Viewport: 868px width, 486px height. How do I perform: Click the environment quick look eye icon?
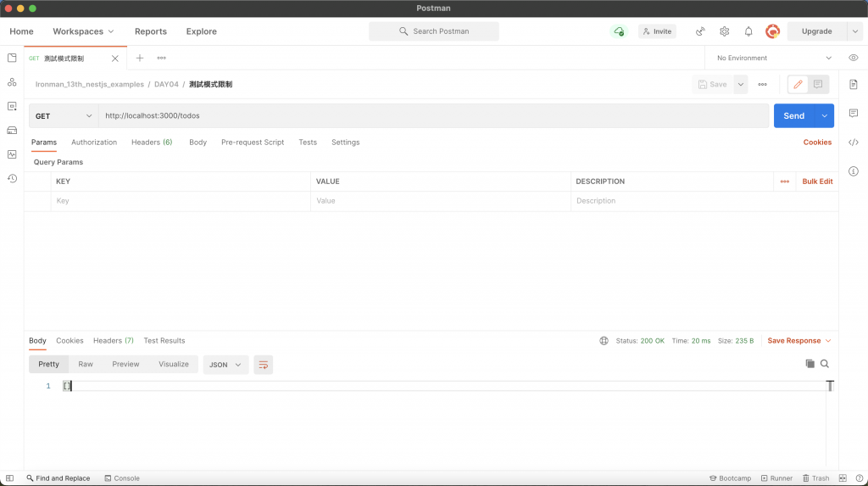853,58
